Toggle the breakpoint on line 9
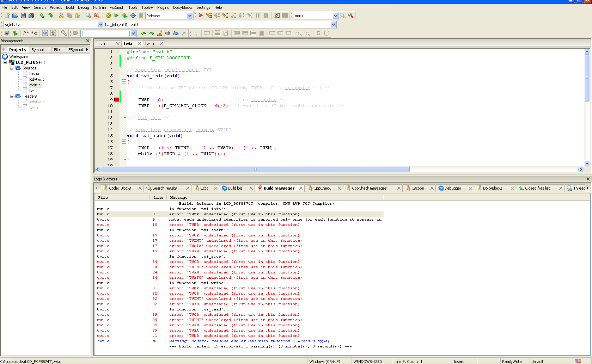The width and height of the screenshot is (592, 364). [117, 100]
